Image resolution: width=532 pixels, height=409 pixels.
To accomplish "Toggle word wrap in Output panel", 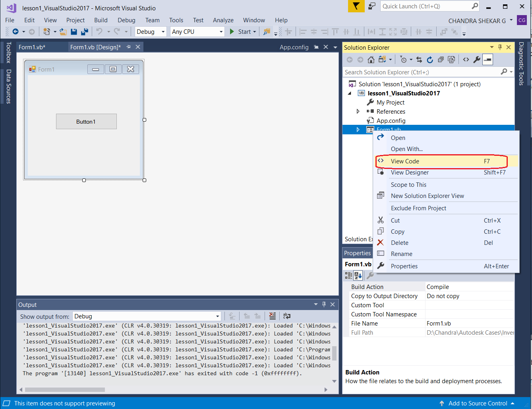I will 287,316.
